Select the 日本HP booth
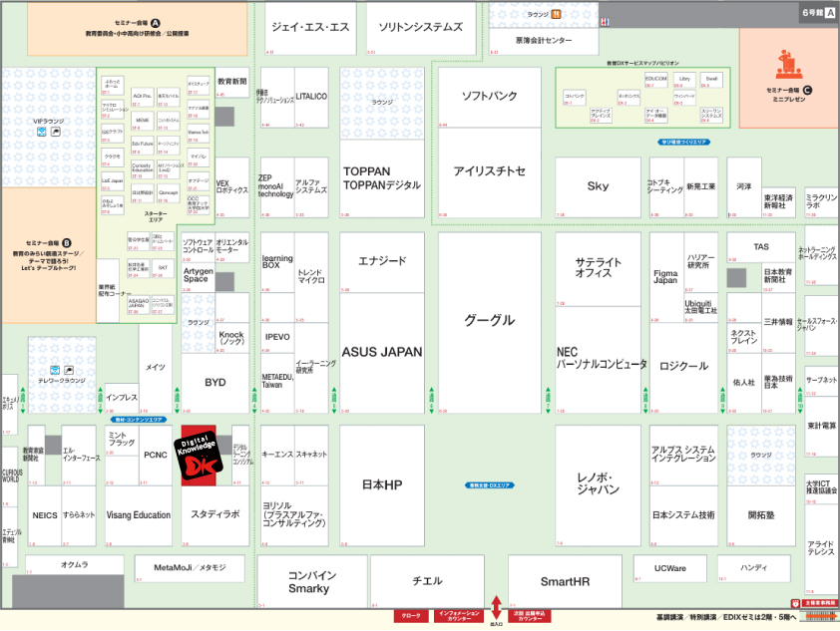 pyautogui.click(x=382, y=485)
